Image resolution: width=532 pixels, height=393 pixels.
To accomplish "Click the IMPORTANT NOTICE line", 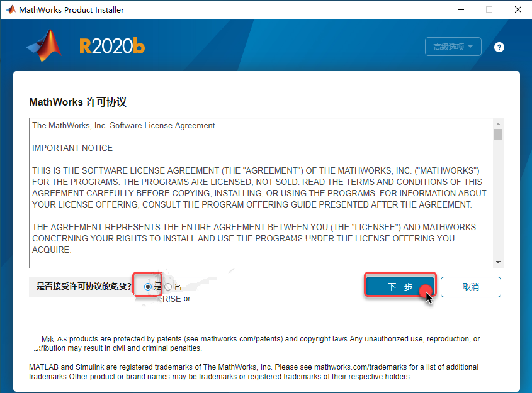I will point(72,148).
